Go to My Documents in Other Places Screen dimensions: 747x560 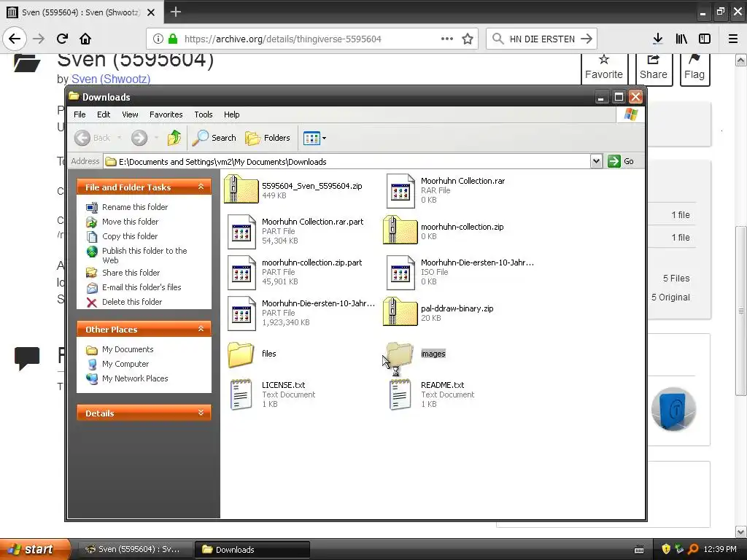point(128,349)
